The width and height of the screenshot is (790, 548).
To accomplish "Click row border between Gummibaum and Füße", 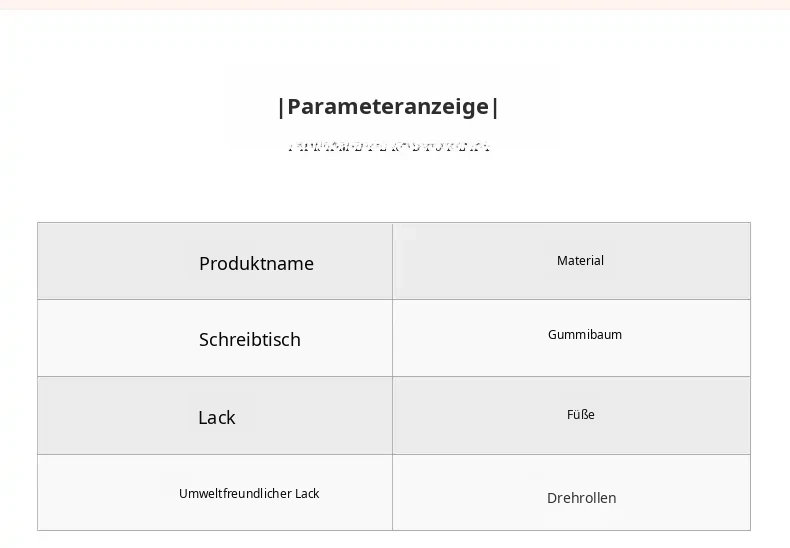I will point(571,377).
